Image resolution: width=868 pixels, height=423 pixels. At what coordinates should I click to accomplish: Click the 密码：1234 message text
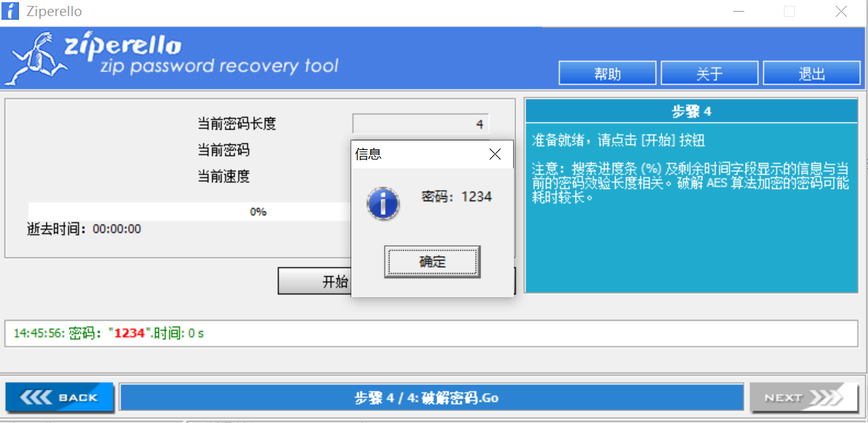(x=457, y=196)
